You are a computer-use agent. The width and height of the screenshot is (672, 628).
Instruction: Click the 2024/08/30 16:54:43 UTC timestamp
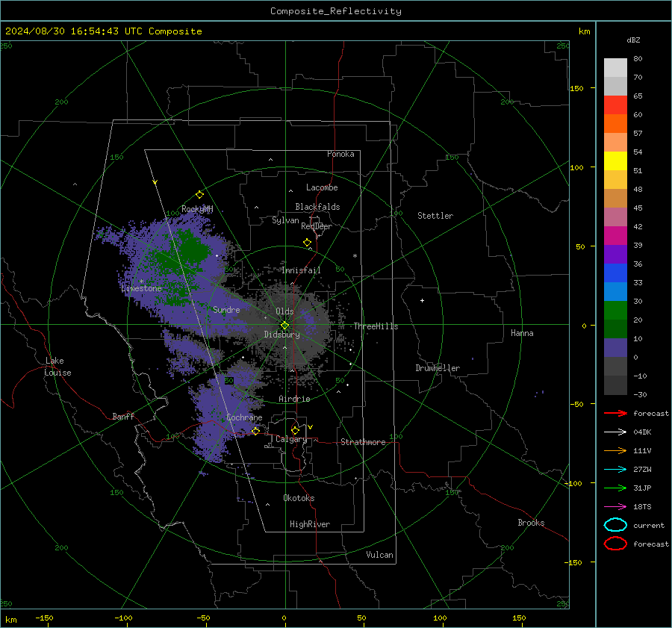point(75,31)
